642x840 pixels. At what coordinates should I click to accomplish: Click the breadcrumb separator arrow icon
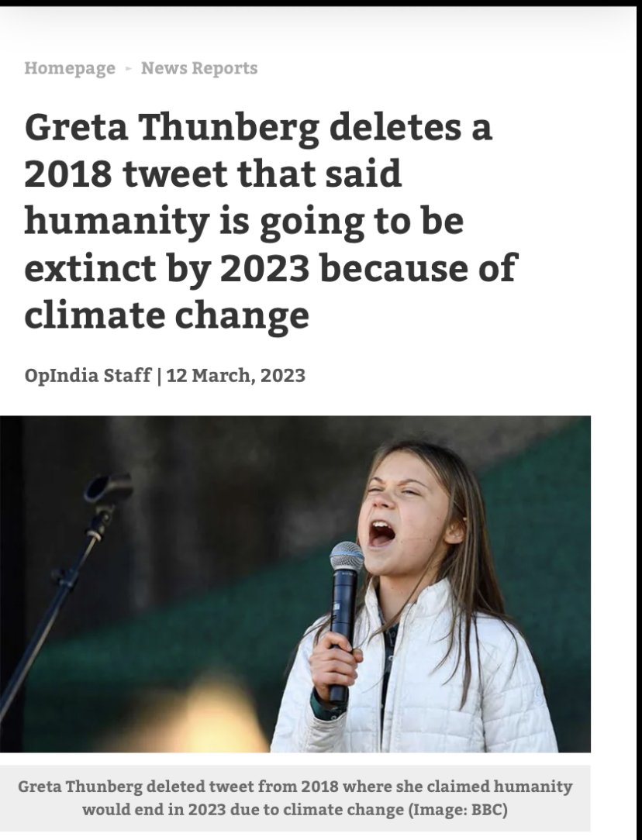(x=128, y=68)
